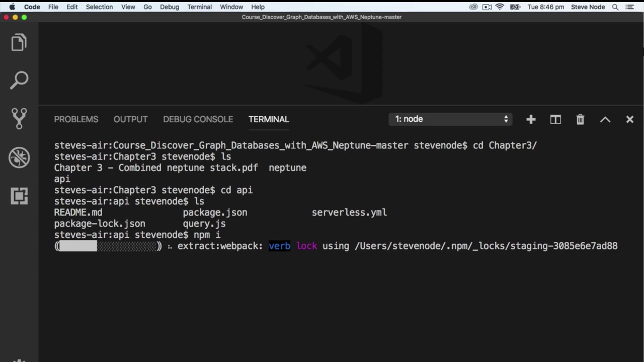644x362 pixels.
Task: Split the terminal pane
Action: 555,119
